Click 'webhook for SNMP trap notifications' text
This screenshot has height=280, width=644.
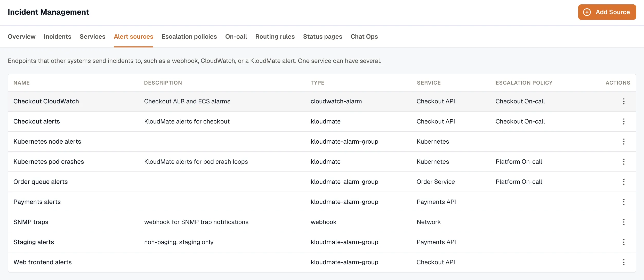point(196,222)
